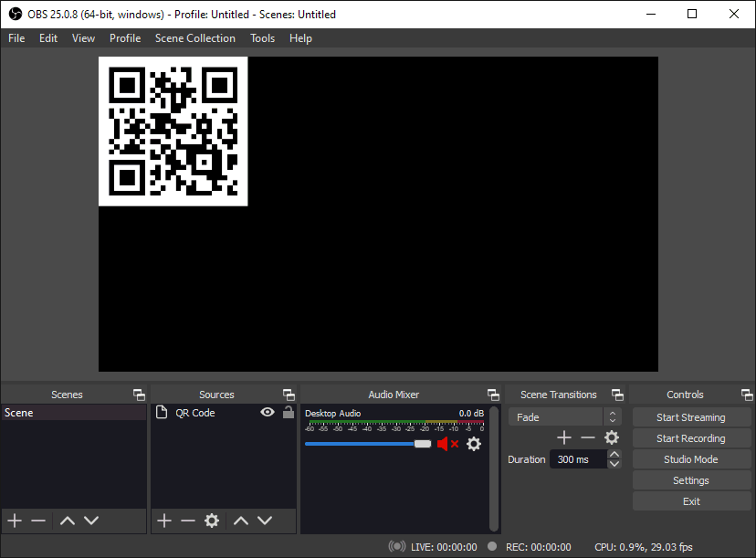Open the Edit menu
This screenshot has height=558, width=756.
(x=48, y=38)
